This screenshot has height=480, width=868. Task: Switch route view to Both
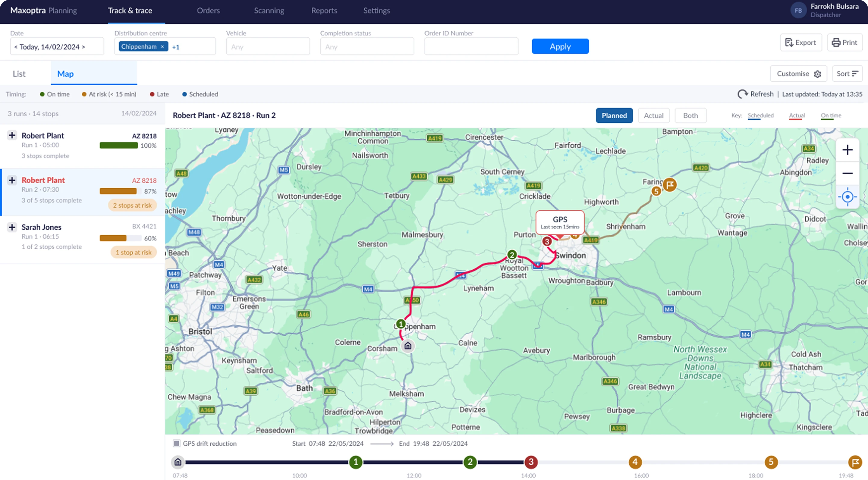pyautogui.click(x=690, y=115)
